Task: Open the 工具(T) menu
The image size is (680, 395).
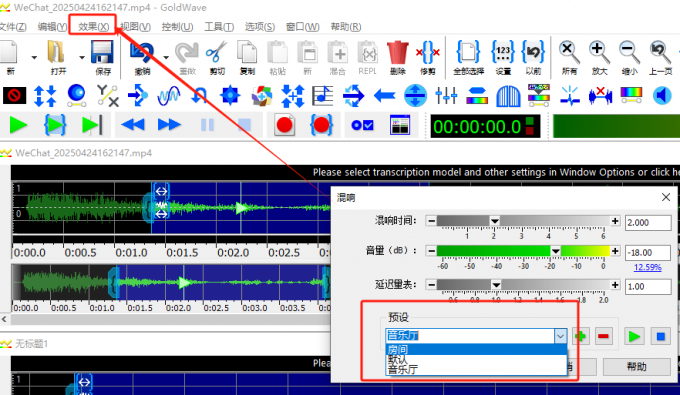Action: [219, 27]
